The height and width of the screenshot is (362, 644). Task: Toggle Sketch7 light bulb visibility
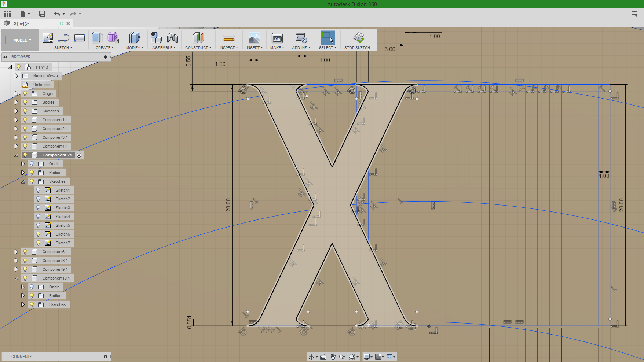[38, 243]
